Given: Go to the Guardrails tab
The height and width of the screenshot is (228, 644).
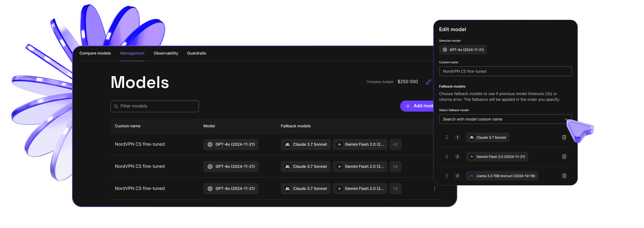Looking at the screenshot, I should [196, 53].
